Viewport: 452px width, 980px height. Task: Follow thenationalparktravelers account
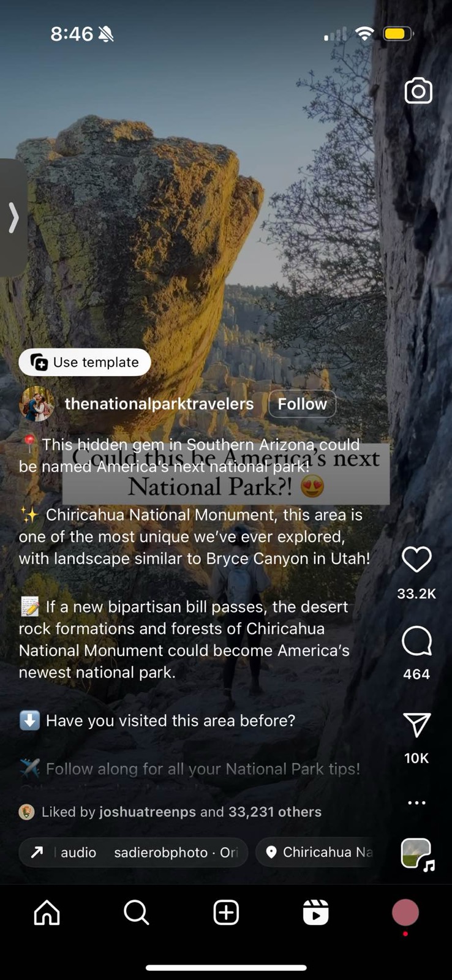click(303, 404)
